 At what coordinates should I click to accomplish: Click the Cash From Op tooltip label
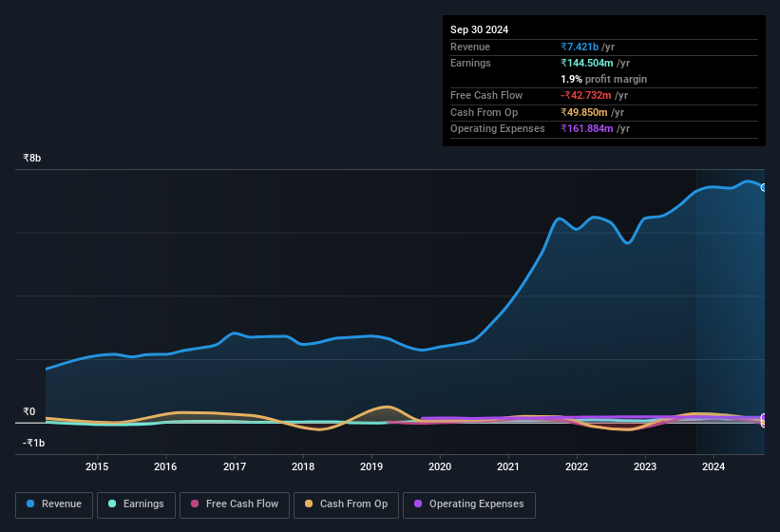pos(484,112)
